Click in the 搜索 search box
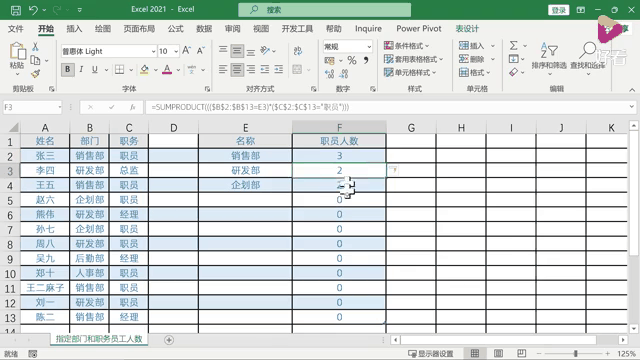Screen dimensions: 640x360 pyautogui.click(x=324, y=10)
